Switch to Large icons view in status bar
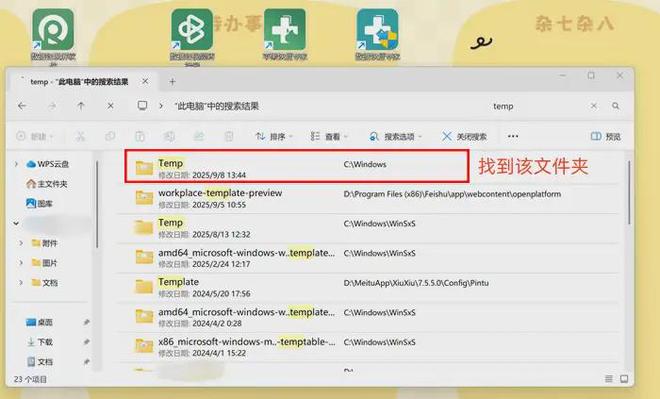Screen dimensions: 660x399 click(624, 379)
